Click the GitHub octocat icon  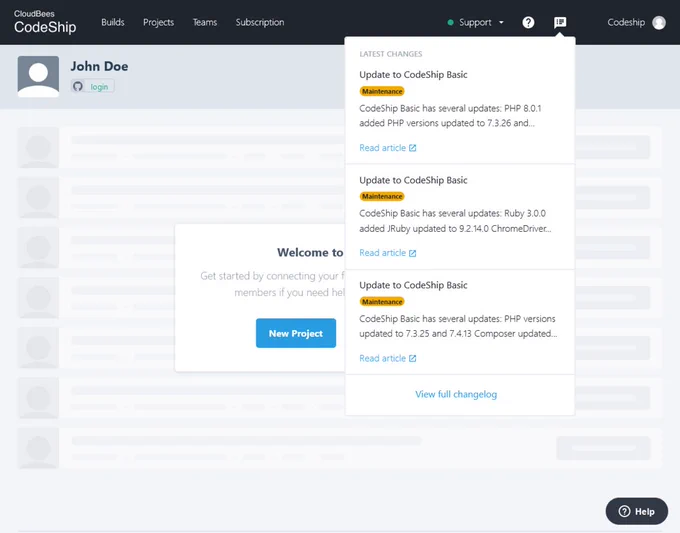pos(78,86)
